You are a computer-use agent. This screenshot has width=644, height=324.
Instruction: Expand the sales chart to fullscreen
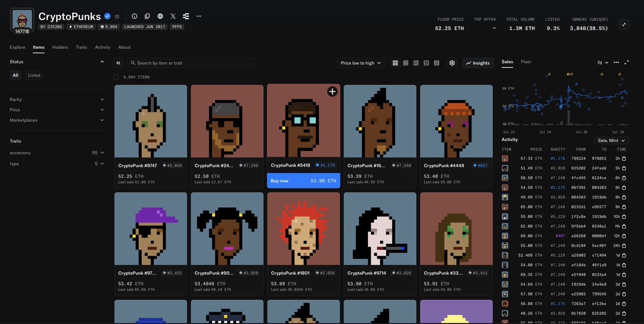tap(626, 62)
